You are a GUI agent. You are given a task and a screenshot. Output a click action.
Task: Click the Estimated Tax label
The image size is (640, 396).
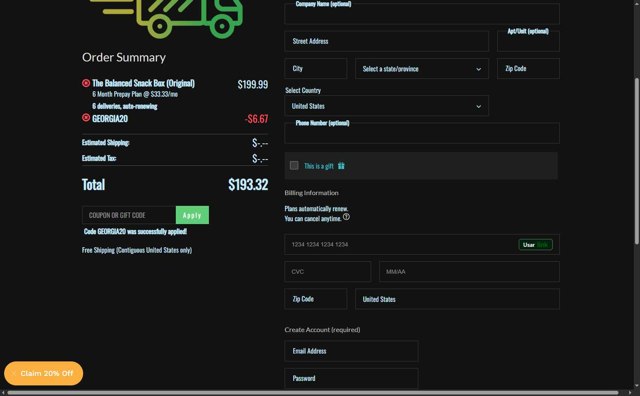99,158
